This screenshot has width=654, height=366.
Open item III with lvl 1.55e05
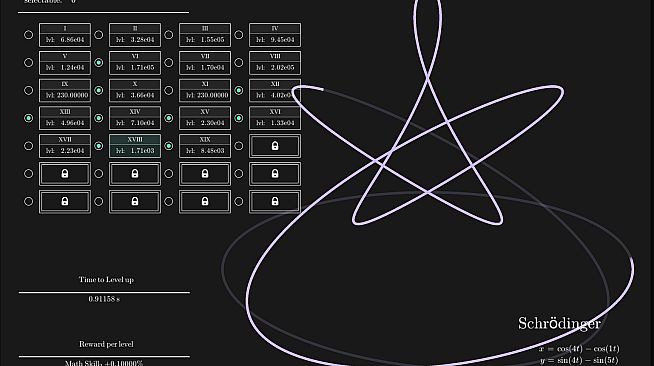coord(205,35)
